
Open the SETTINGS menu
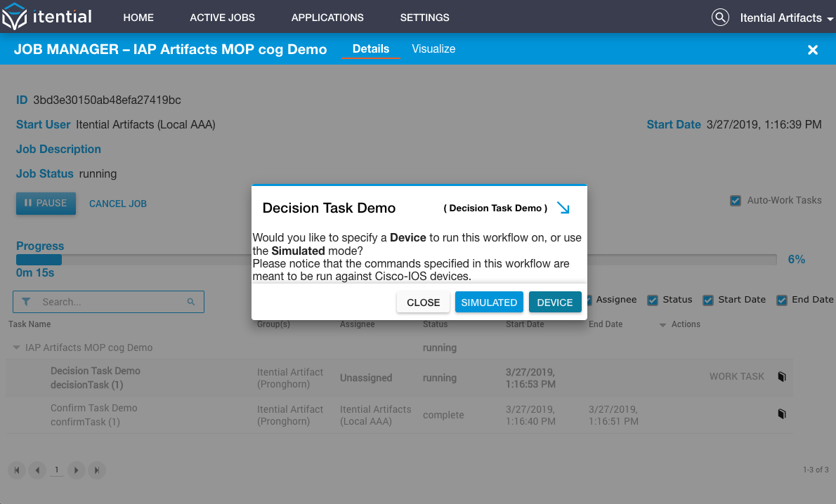pyautogui.click(x=425, y=18)
